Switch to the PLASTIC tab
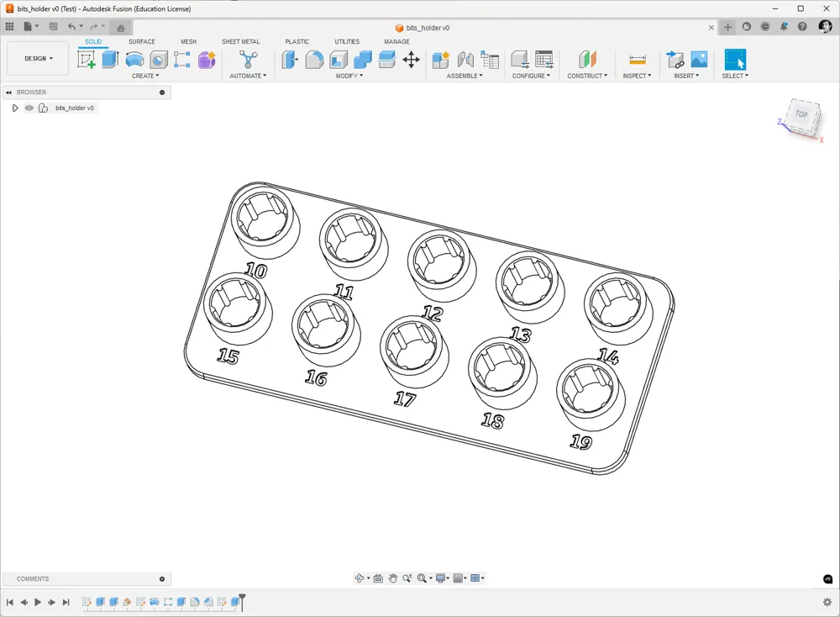840x617 pixels. 297,41
